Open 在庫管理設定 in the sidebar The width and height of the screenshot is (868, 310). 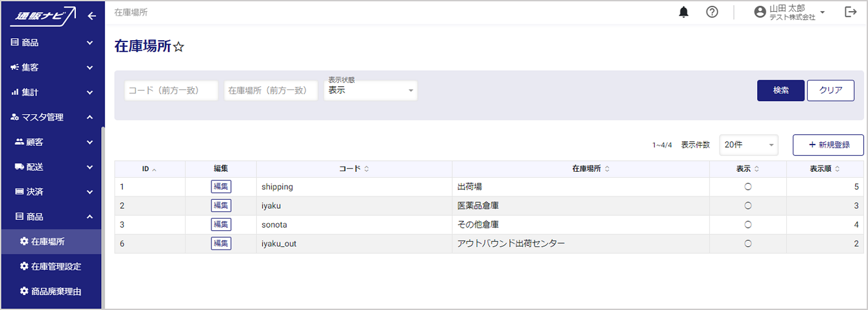(x=55, y=267)
